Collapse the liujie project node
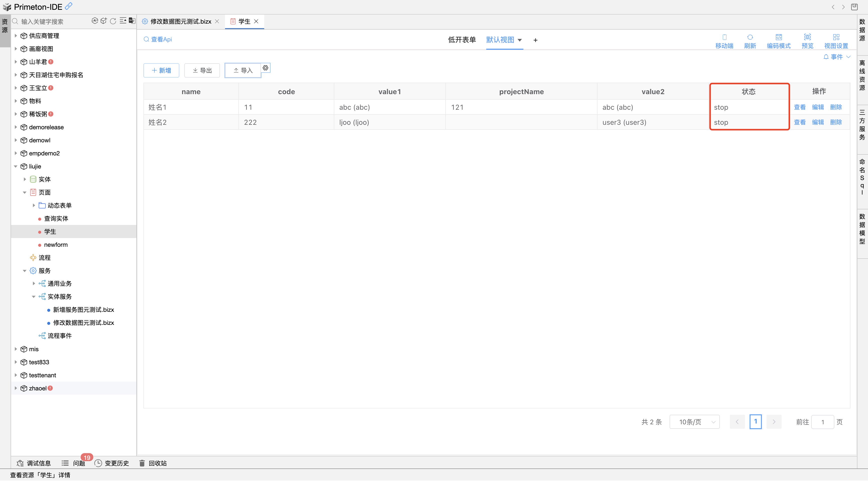 [16, 166]
